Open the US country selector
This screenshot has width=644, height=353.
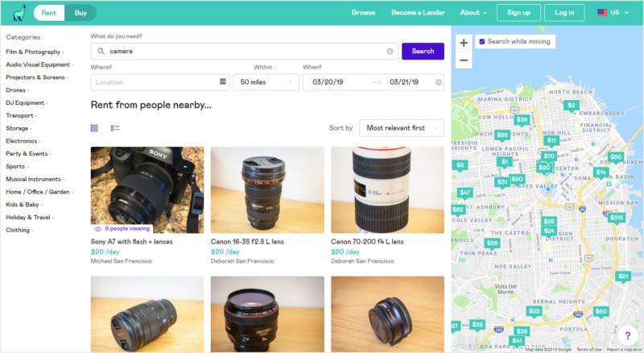point(613,12)
